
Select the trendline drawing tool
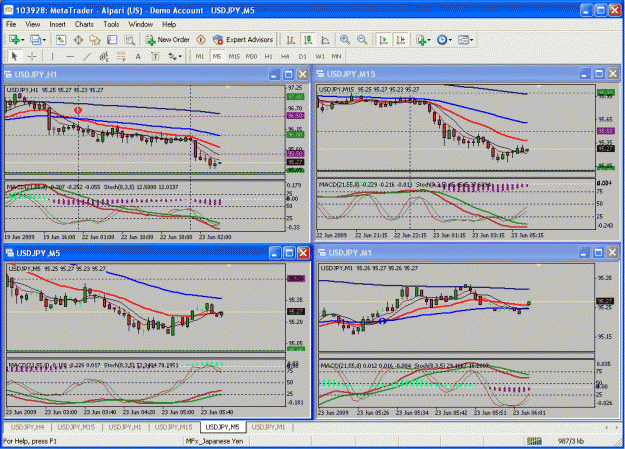[87, 56]
